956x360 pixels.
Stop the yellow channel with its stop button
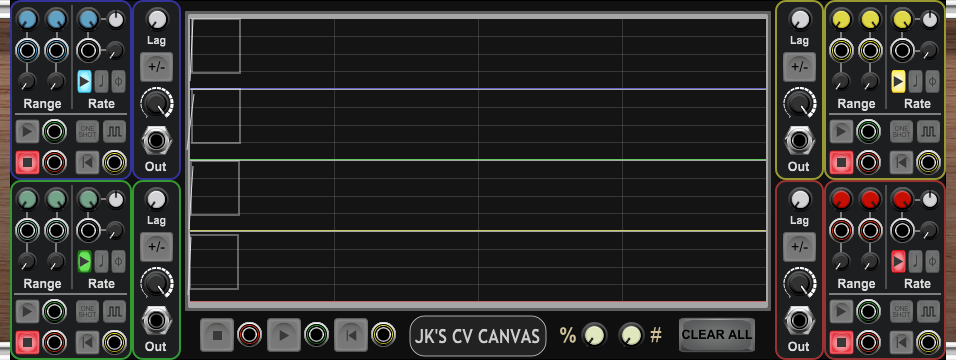click(841, 162)
